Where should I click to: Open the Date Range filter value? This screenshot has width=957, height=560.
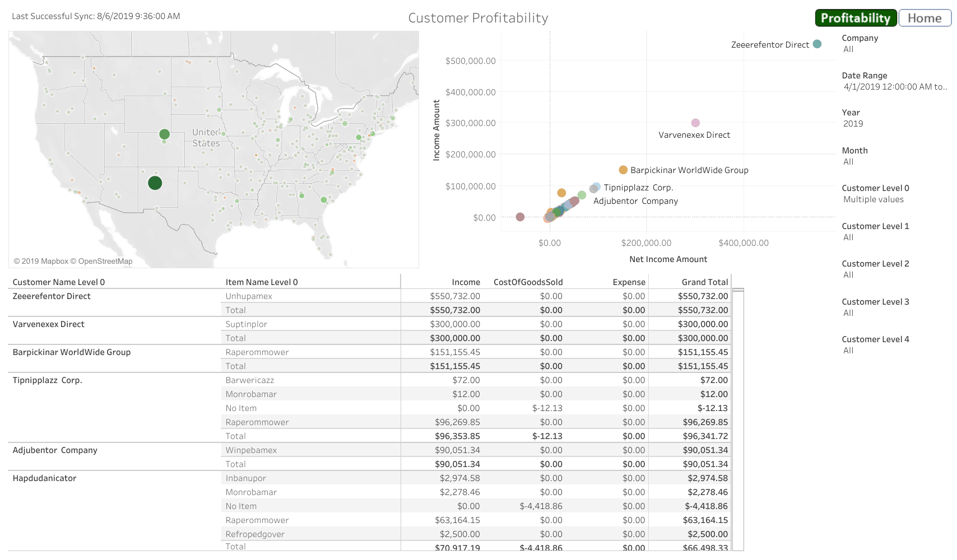[x=895, y=87]
